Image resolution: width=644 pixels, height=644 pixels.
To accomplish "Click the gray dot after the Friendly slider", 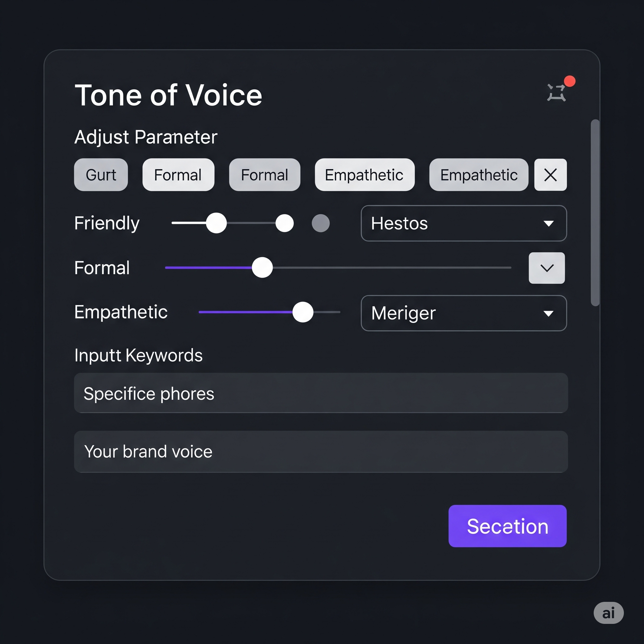I will click(320, 223).
